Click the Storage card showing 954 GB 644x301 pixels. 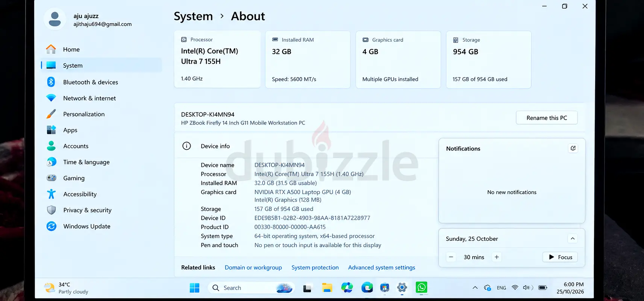(x=489, y=59)
